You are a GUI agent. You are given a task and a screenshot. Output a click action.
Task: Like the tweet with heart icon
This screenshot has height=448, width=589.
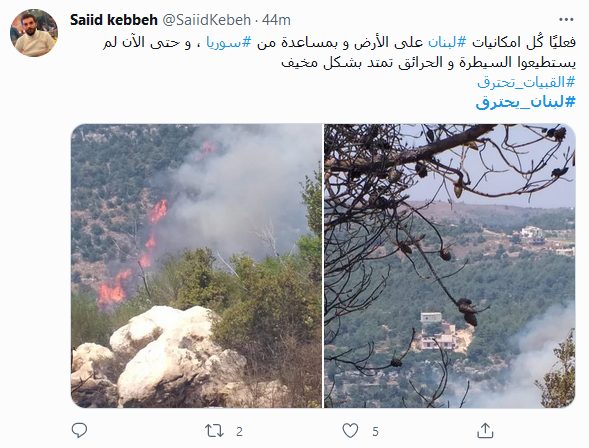pos(350,431)
